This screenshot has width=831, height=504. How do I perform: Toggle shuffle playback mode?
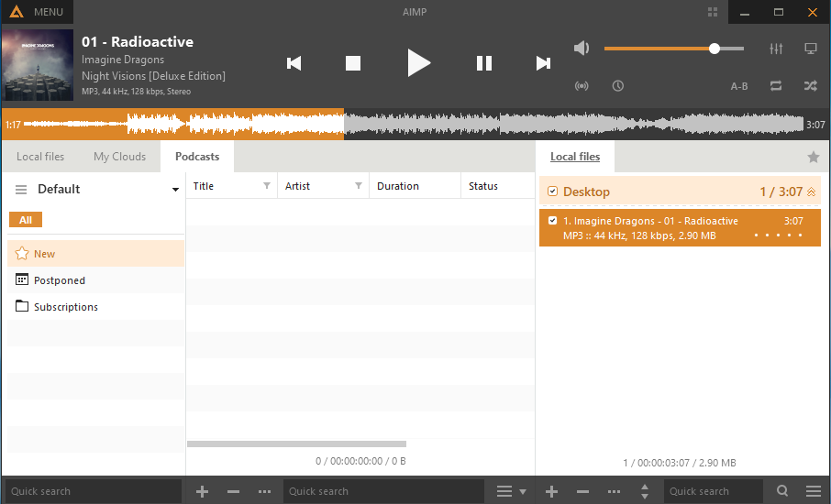coord(811,86)
